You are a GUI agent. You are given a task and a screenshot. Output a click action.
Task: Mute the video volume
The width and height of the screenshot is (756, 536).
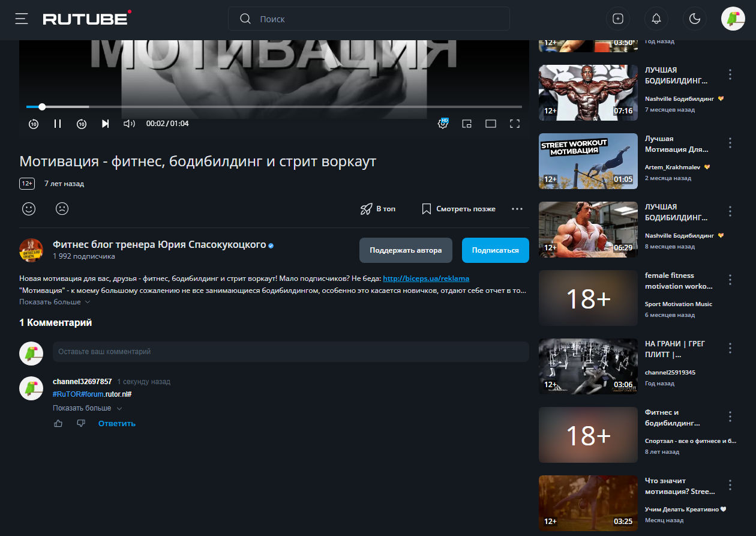point(129,124)
